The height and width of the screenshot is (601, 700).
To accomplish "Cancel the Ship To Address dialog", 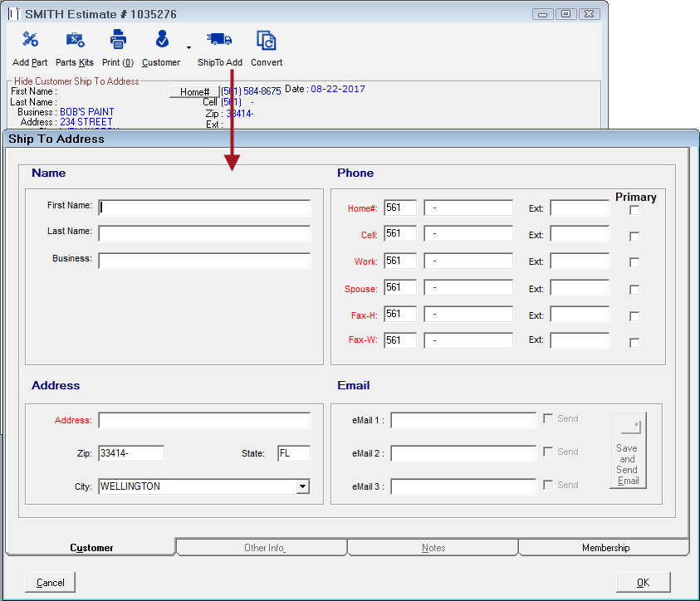I will tap(49, 582).
